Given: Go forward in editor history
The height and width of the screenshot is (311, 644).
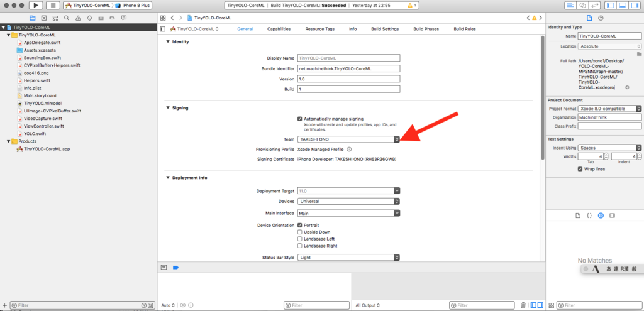Looking at the screenshot, I should pos(180,18).
